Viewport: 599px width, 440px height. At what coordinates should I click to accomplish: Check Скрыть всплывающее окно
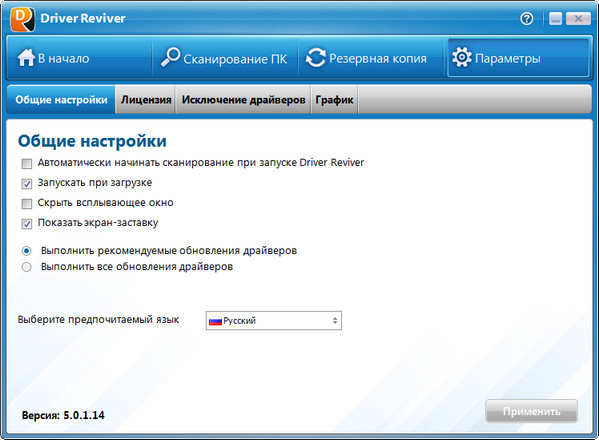(x=27, y=204)
